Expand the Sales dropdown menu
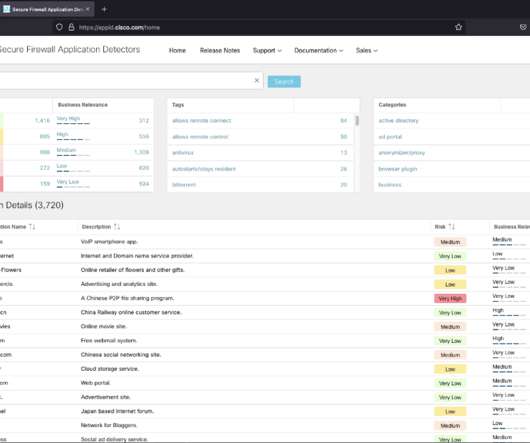 [366, 50]
